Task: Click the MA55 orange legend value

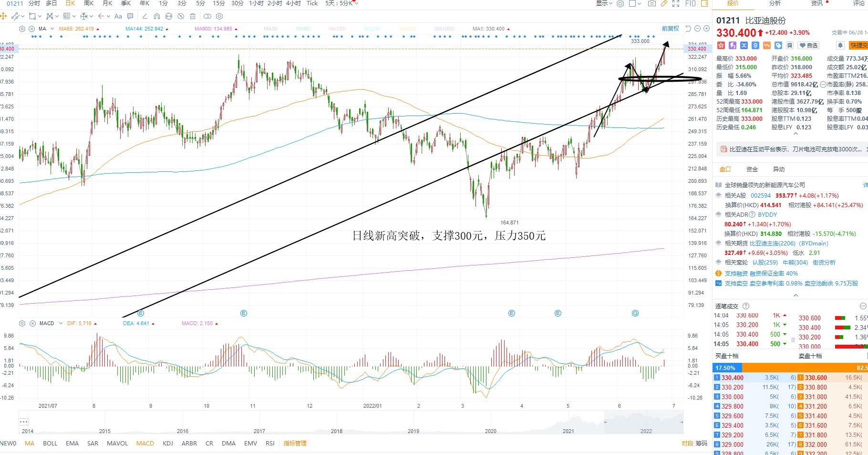Action: tap(76, 29)
